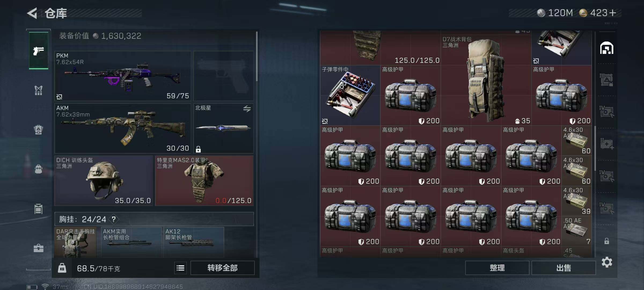
Task: Expand the add storage slot plus icon
Action: (607, 144)
